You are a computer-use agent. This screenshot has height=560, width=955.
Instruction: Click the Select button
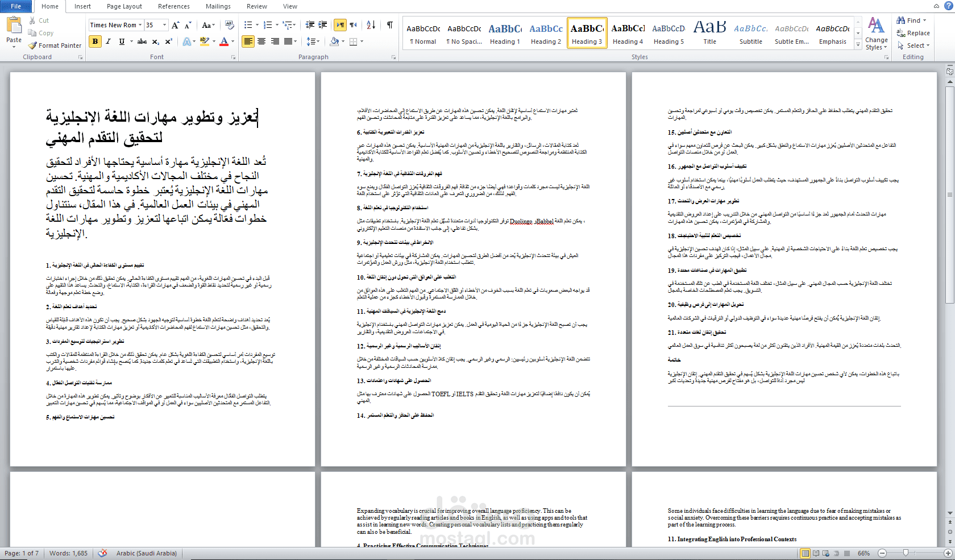pyautogui.click(x=914, y=45)
